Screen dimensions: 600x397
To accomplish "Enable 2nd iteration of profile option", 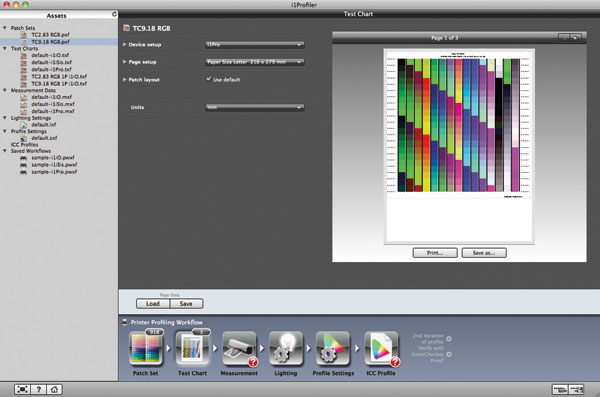I will [x=449, y=339].
